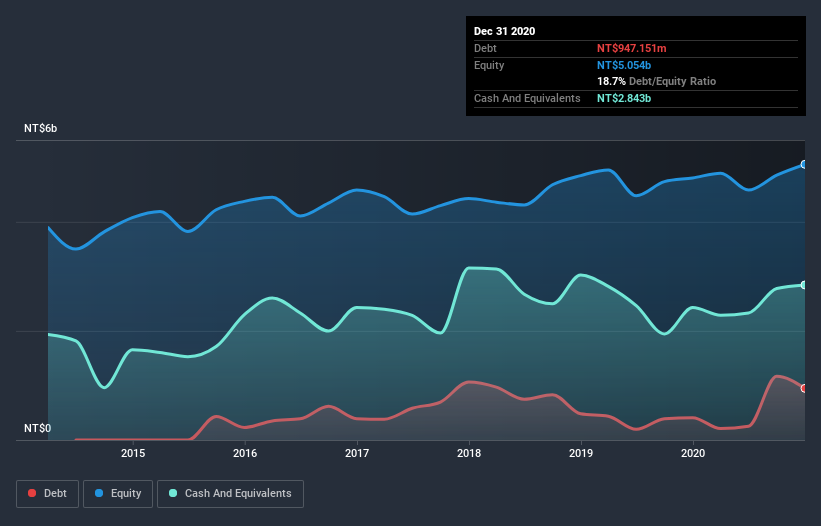Click the blue Equity legend dot
This screenshot has height=526, width=821.
click(x=99, y=493)
